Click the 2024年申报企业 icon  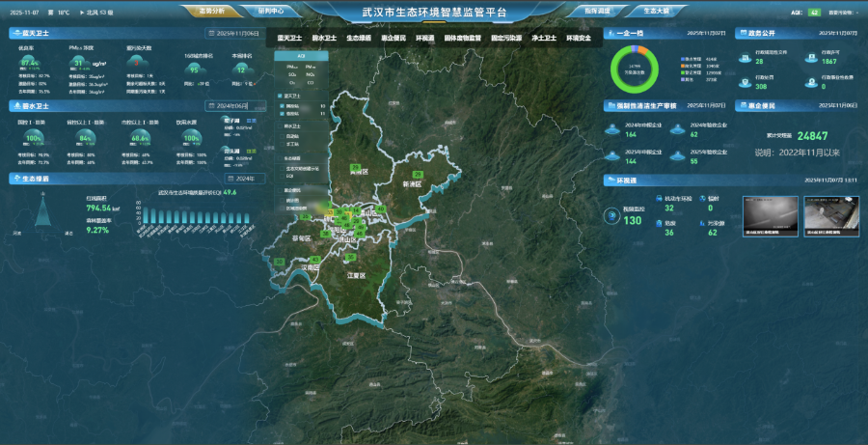click(x=610, y=130)
